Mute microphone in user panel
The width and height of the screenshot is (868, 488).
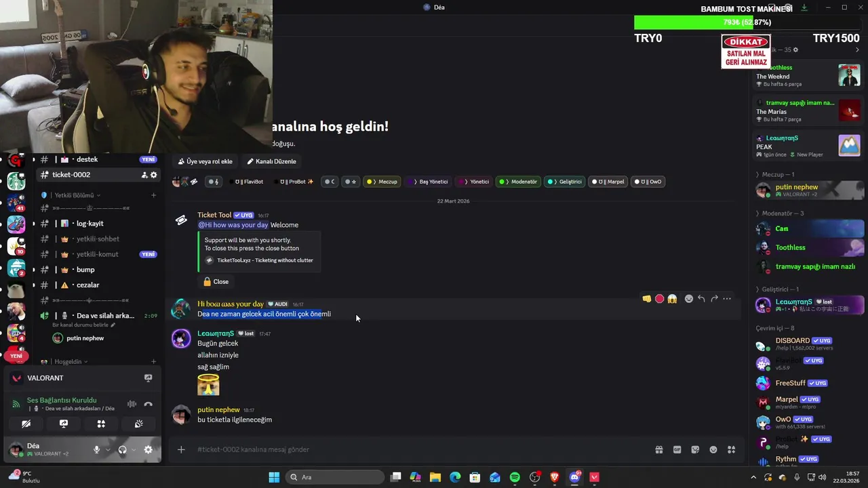[x=96, y=449]
